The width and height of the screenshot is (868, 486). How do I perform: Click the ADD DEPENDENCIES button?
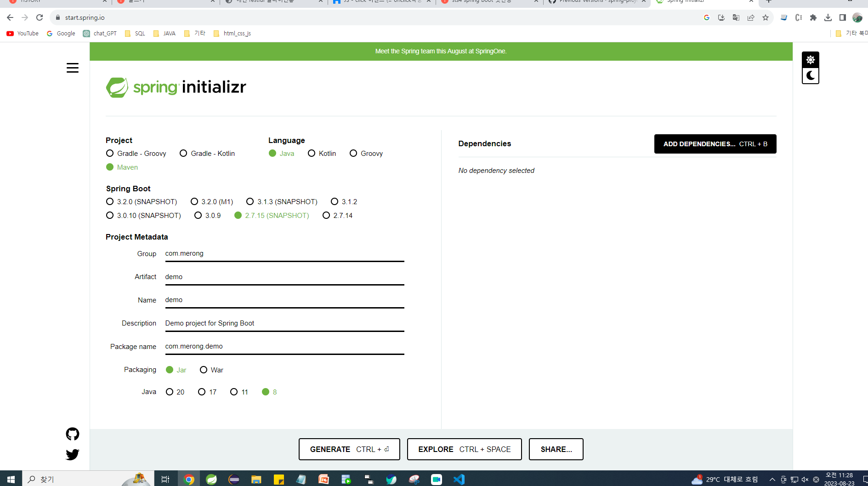click(715, 144)
